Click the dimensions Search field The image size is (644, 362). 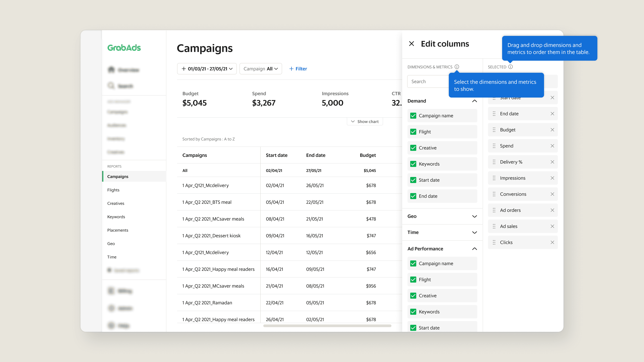point(427,81)
